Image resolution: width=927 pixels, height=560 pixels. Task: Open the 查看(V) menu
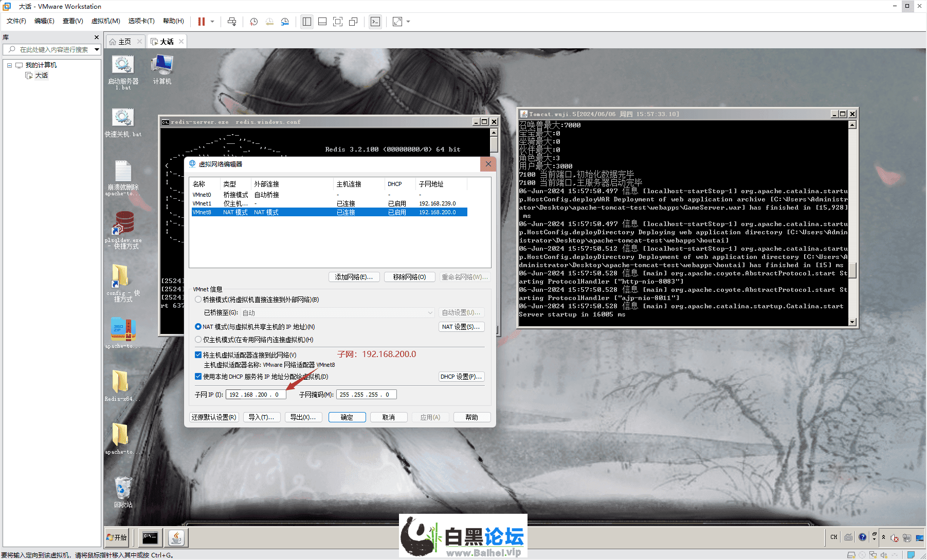coord(72,21)
